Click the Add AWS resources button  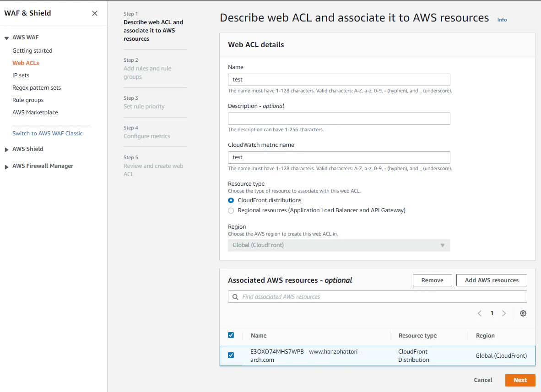[x=492, y=280]
